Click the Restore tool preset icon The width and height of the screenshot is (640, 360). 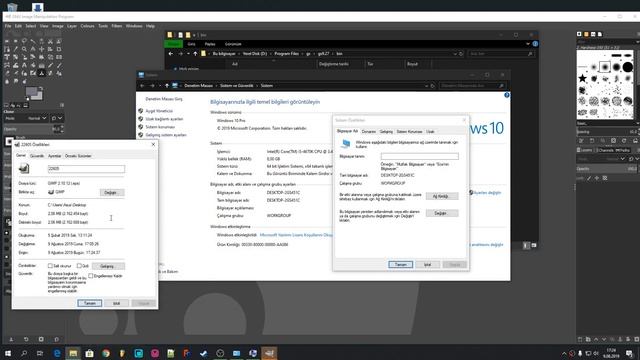coord(26,339)
